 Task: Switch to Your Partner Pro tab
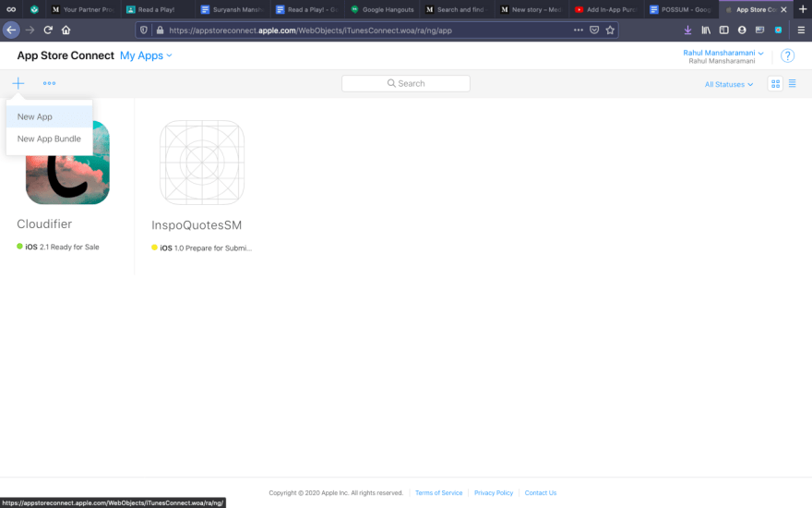tap(83, 9)
